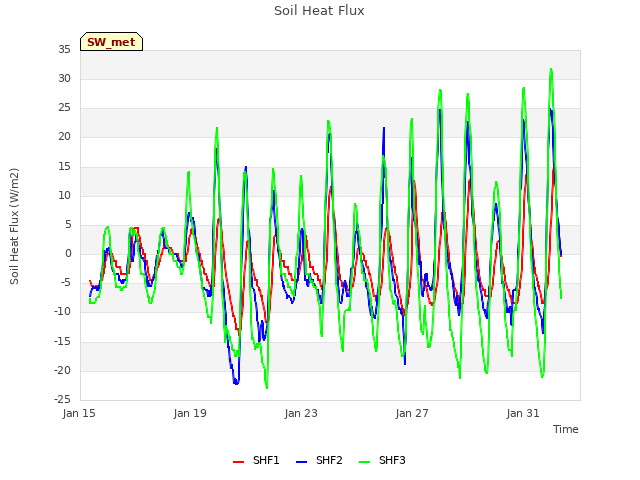Click the SHF2 legend label
640x480 pixels.
point(329,460)
